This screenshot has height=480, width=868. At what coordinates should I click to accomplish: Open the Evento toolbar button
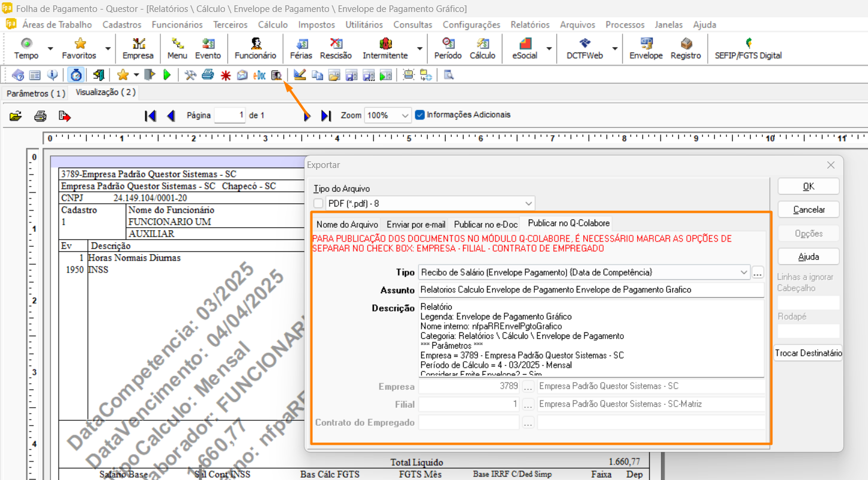(x=208, y=49)
